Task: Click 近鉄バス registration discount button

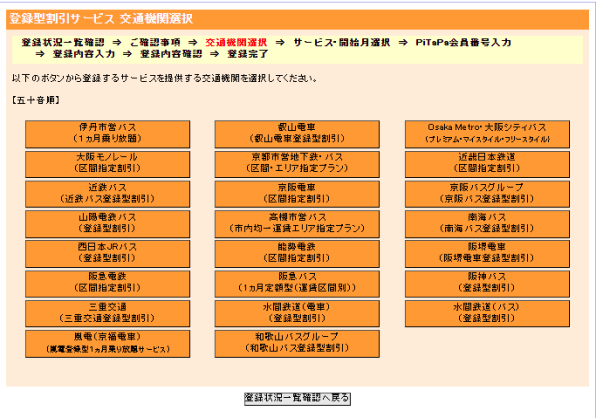Action: 108,194
